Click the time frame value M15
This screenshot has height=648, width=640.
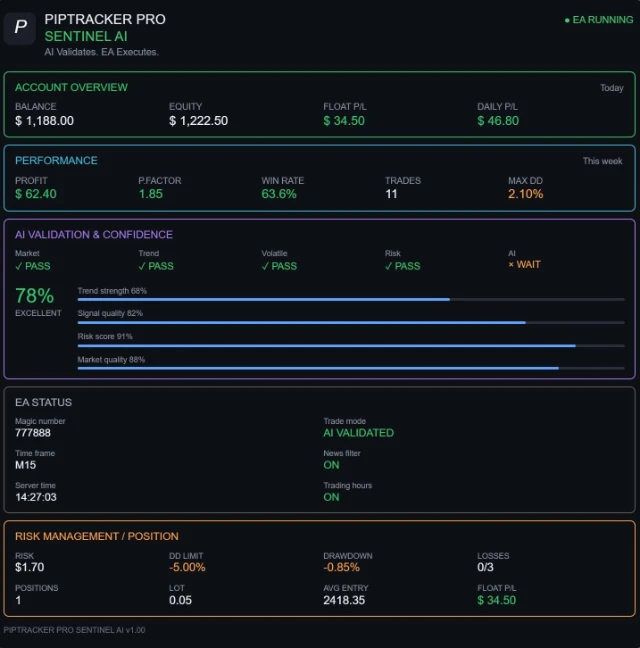coord(26,465)
